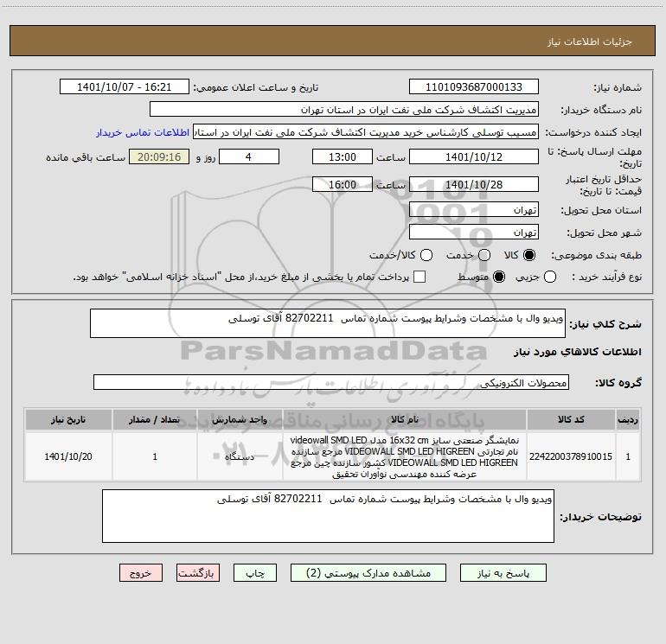Select the کالا/خدمت radio button
The height and width of the screenshot is (644, 666).
[426, 255]
